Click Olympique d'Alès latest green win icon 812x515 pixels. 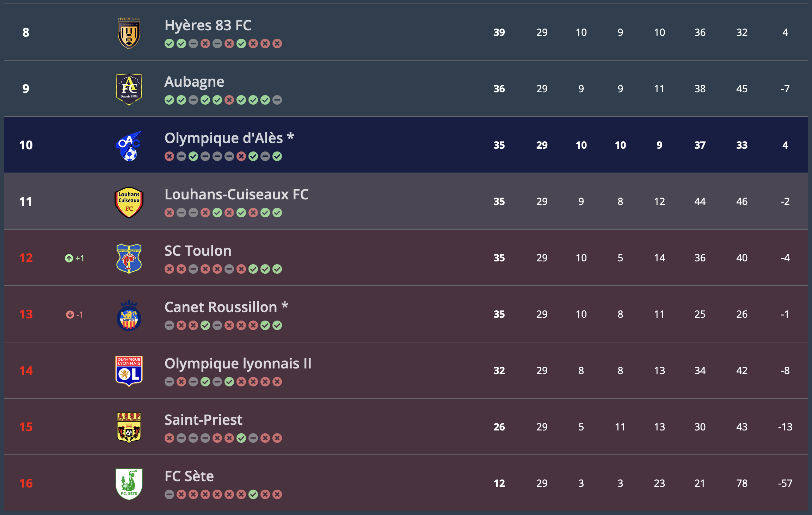277,156
